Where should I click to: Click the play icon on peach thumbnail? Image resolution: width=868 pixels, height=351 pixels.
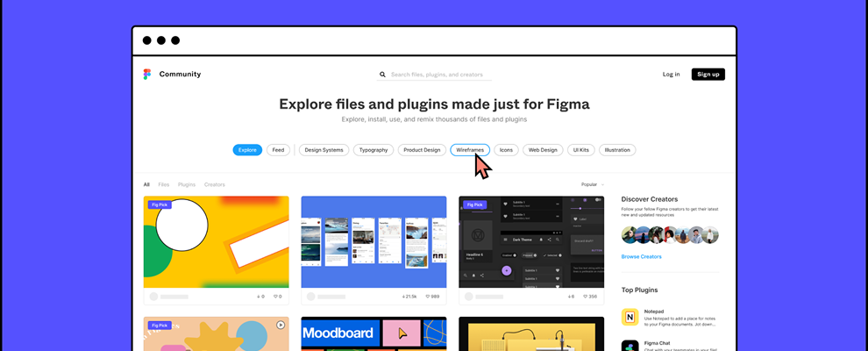pos(281,325)
